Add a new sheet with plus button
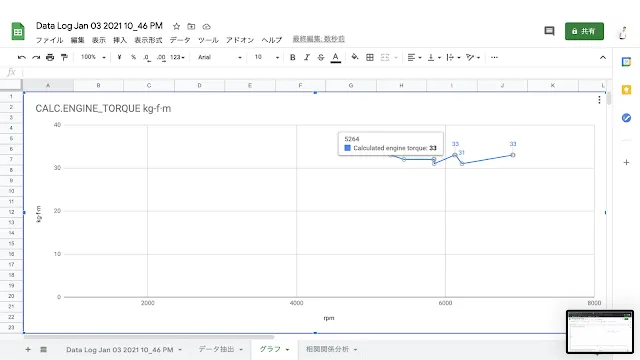 (28, 349)
